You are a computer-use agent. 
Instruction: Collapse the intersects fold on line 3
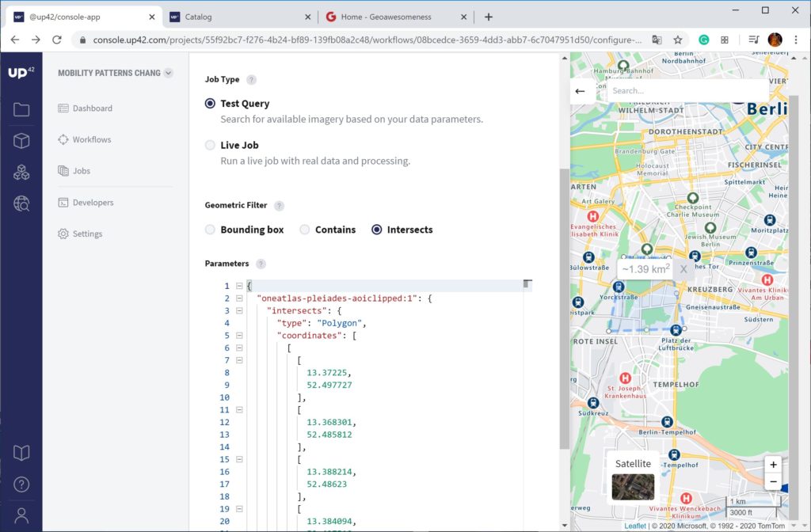click(x=239, y=310)
